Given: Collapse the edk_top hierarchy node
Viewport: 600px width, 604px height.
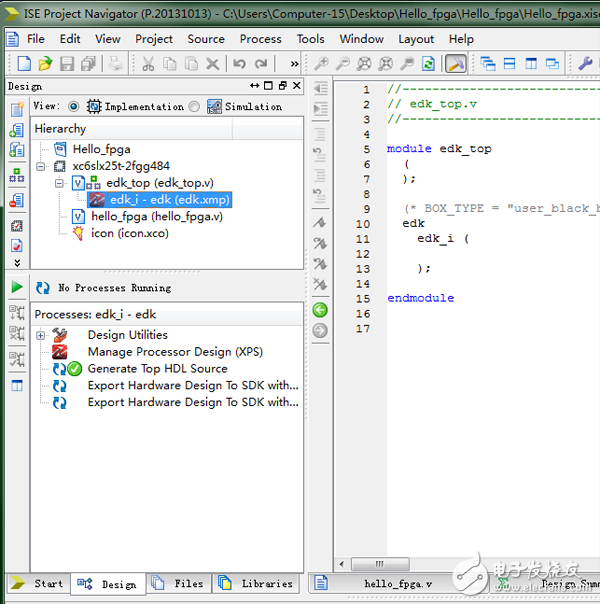Looking at the screenshot, I should click(60, 183).
